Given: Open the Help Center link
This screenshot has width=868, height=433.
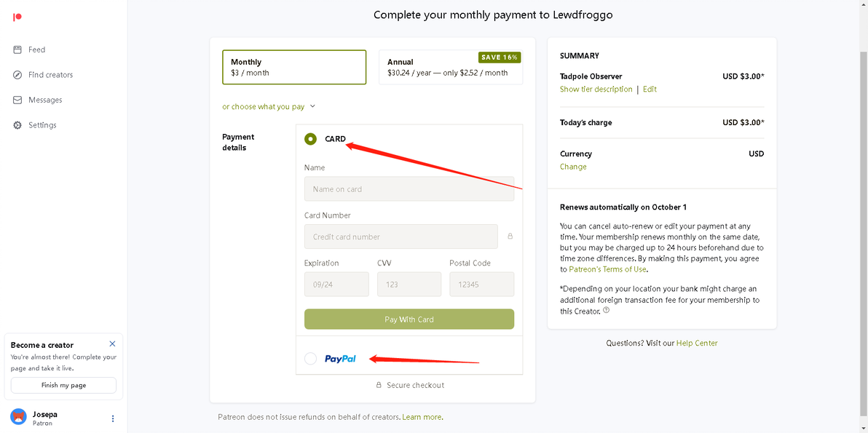Looking at the screenshot, I should (x=696, y=343).
